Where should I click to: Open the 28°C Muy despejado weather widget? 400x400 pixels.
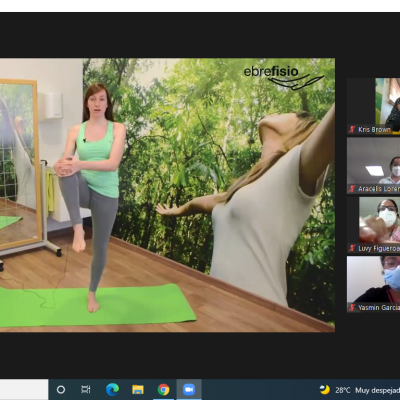pos(359,390)
